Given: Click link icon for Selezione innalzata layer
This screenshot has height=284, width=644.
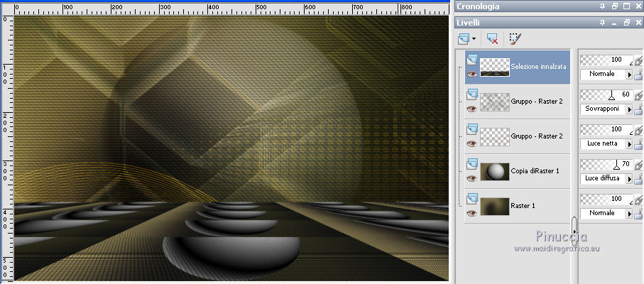Looking at the screenshot, I should (638, 61).
